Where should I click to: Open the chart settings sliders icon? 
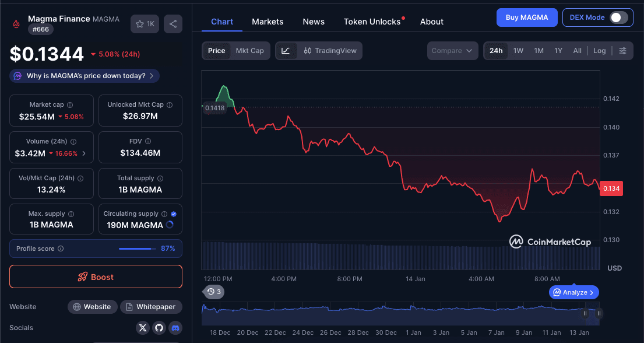(624, 51)
